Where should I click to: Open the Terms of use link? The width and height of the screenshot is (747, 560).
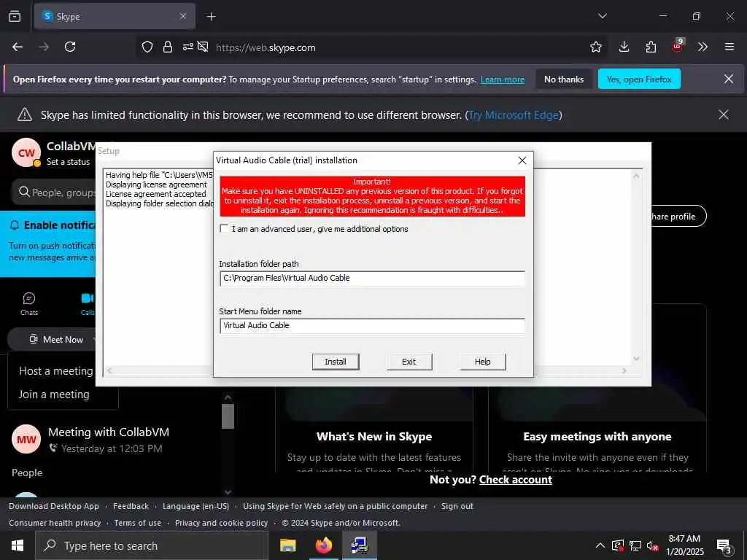pos(138,523)
